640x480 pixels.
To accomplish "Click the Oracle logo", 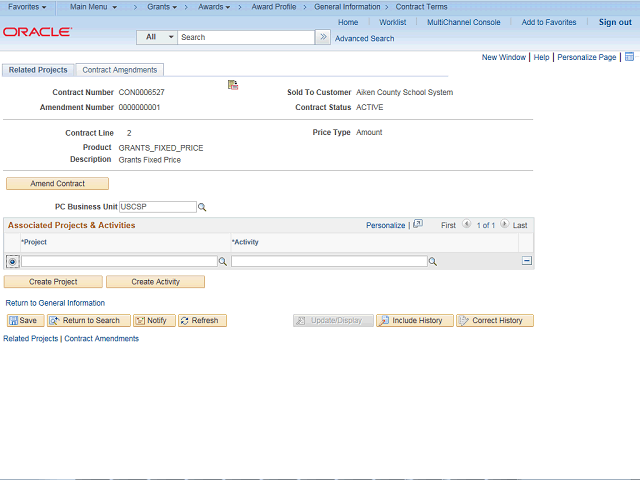I will click(x=38, y=32).
